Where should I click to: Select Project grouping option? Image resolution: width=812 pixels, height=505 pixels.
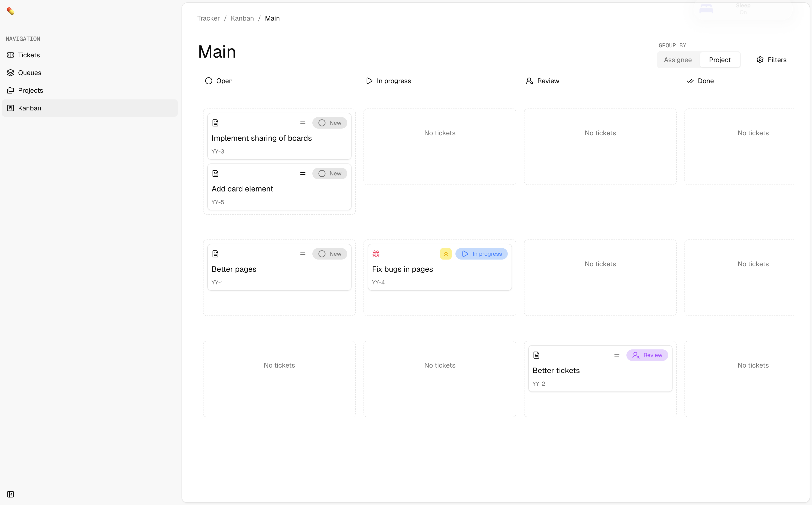click(x=720, y=60)
